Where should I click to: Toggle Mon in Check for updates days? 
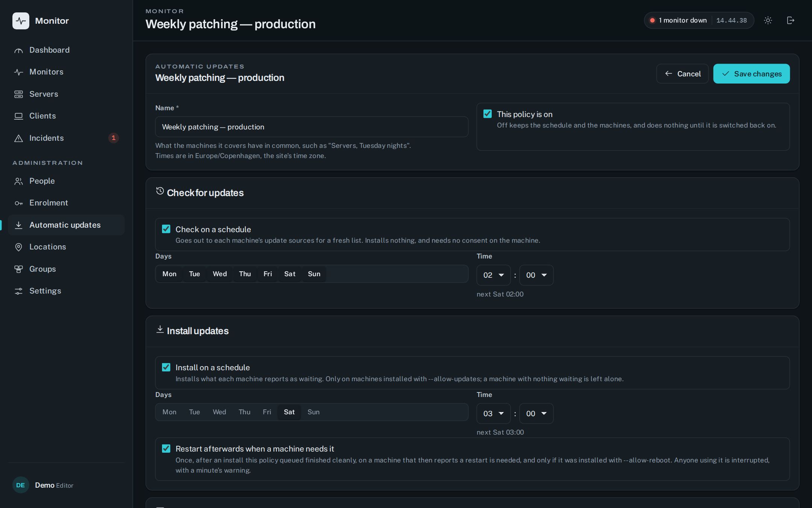[169, 274]
